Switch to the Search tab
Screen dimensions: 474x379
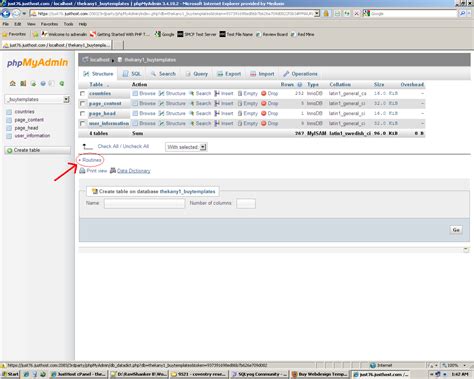click(x=163, y=74)
